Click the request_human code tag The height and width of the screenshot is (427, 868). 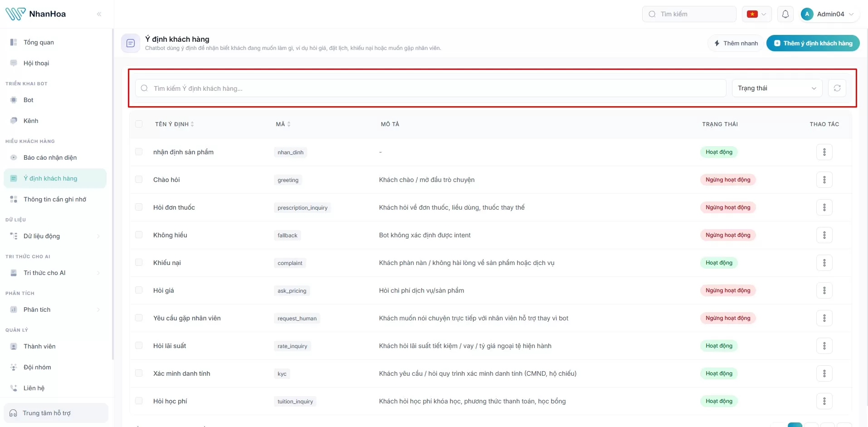[x=297, y=319]
